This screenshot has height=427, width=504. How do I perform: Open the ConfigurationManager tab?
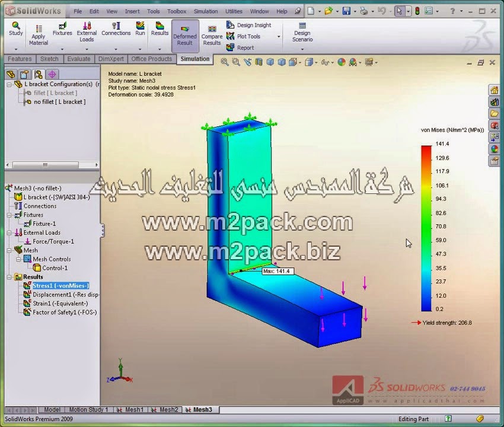click(39, 74)
